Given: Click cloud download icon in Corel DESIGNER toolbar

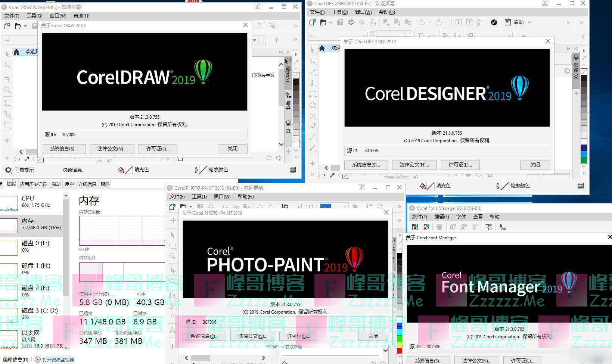Looking at the screenshot, I should click(x=351, y=22).
